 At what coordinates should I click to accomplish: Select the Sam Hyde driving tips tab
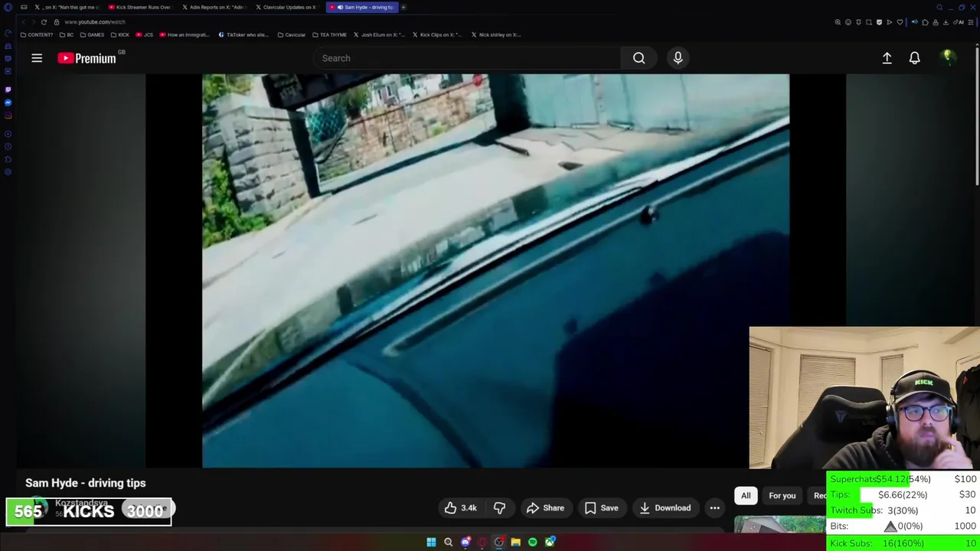[363, 7]
